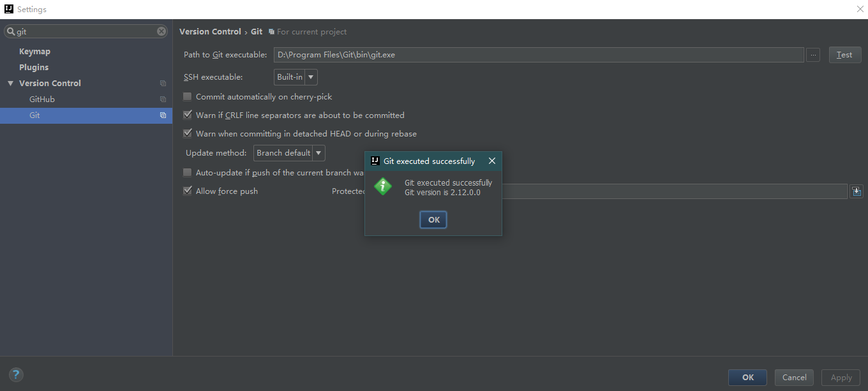Confirm the Git executed successfully dialog with OK
Viewport: 868px width, 391px height.
433,219
